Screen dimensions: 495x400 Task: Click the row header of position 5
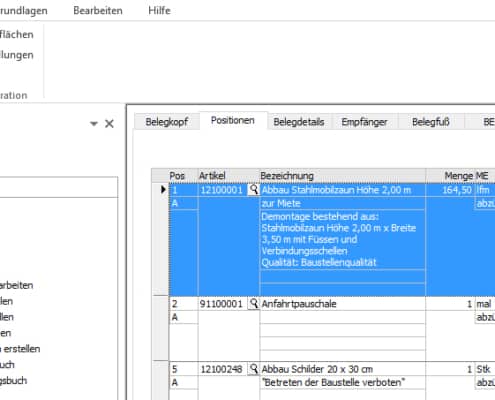161,381
